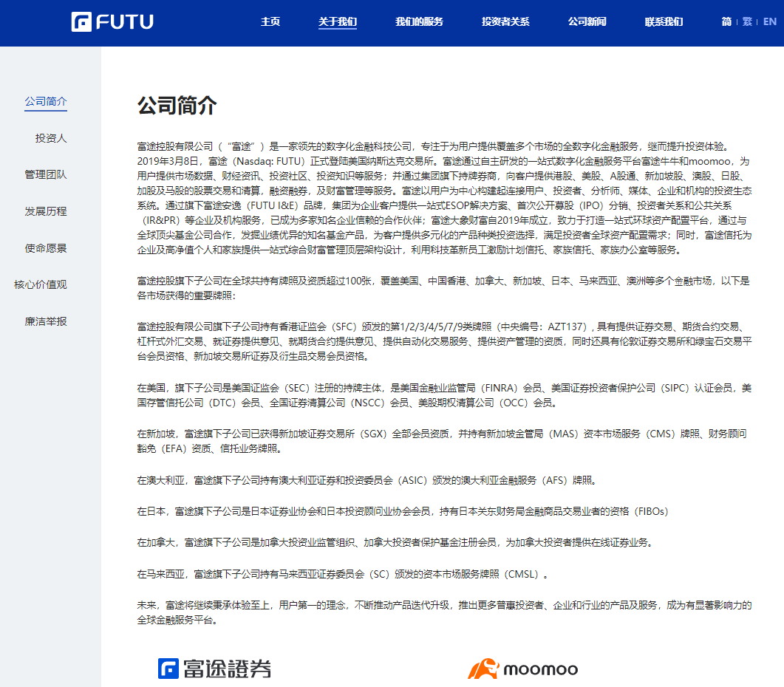Click 联系我们 in the navigation bar

tap(663, 22)
